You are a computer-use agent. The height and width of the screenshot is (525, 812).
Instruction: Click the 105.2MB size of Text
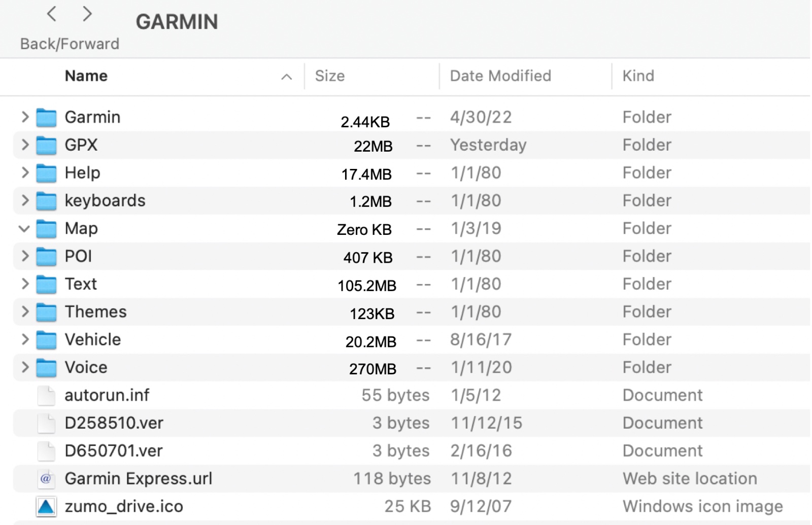click(367, 286)
